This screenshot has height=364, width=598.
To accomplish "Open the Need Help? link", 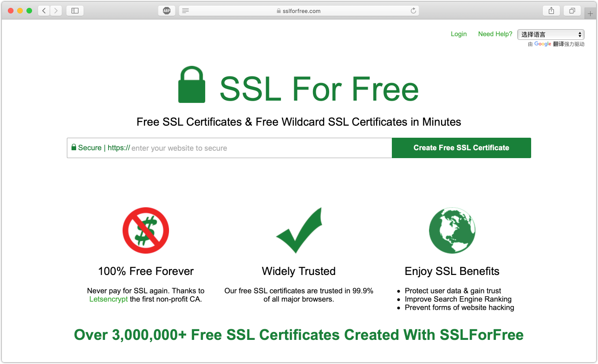I will click(495, 34).
